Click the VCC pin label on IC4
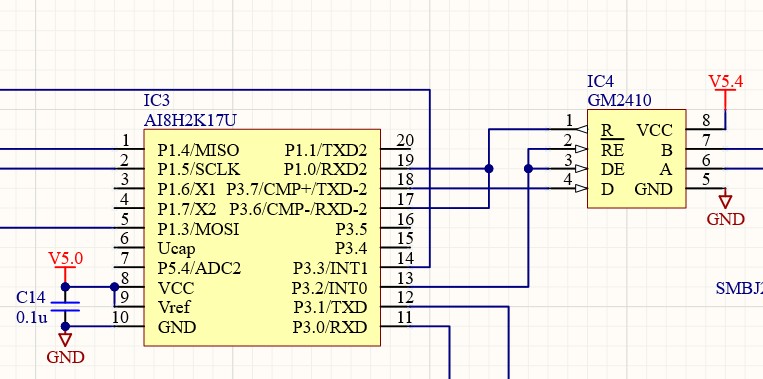763x379 pixels. coord(654,130)
